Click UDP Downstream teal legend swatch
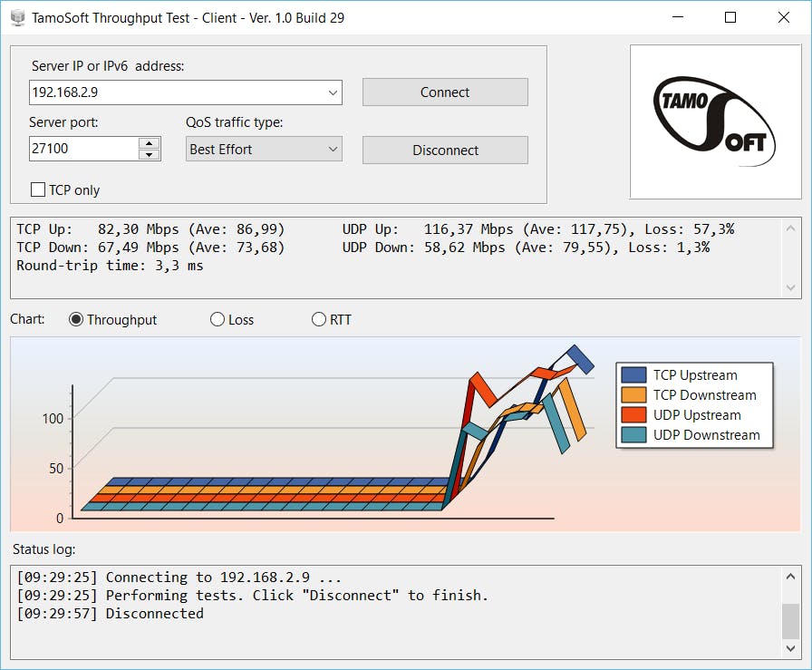Screen dimensions: 812x670 pos(633,435)
